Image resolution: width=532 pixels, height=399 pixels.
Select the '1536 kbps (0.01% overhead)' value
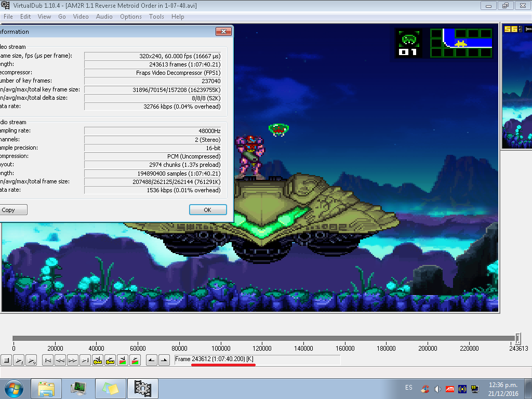[x=153, y=190]
